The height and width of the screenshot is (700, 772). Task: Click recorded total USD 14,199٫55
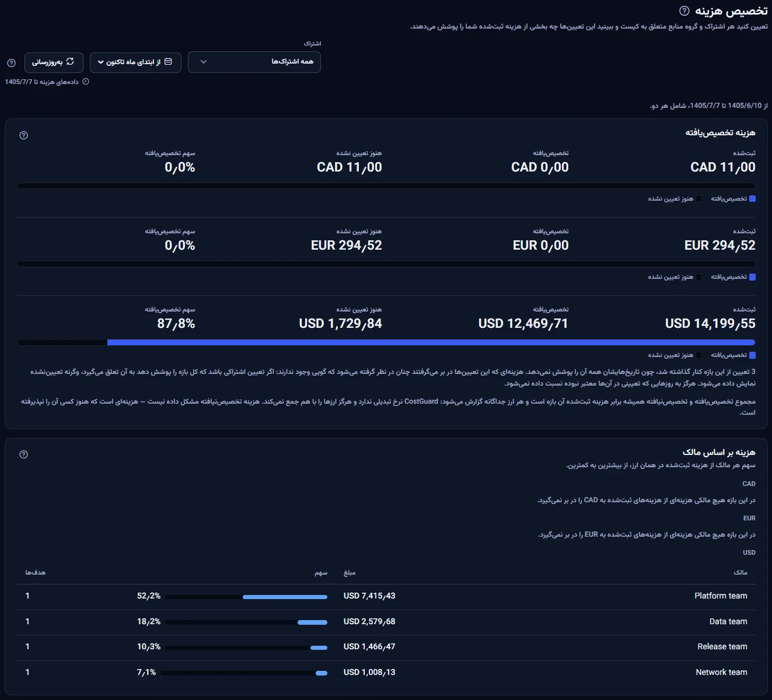pyautogui.click(x=710, y=324)
